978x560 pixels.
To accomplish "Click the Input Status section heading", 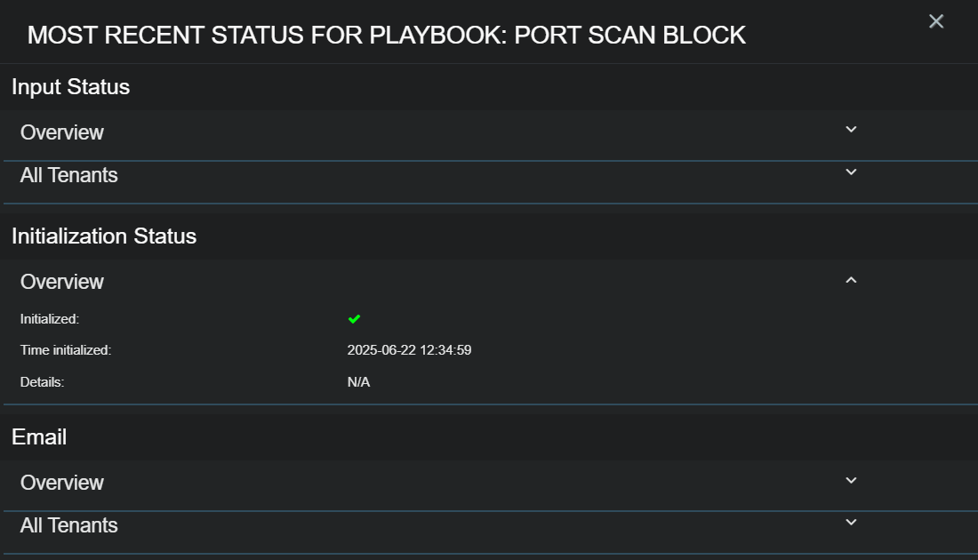I will pyautogui.click(x=71, y=87).
